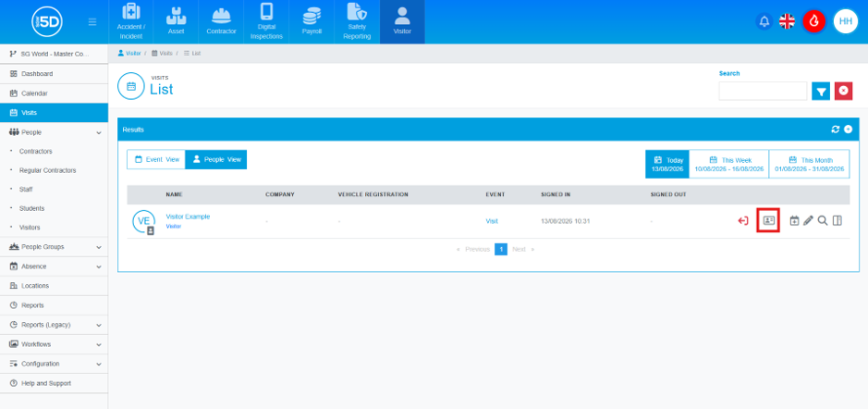Focus the Search input field

coord(763,91)
